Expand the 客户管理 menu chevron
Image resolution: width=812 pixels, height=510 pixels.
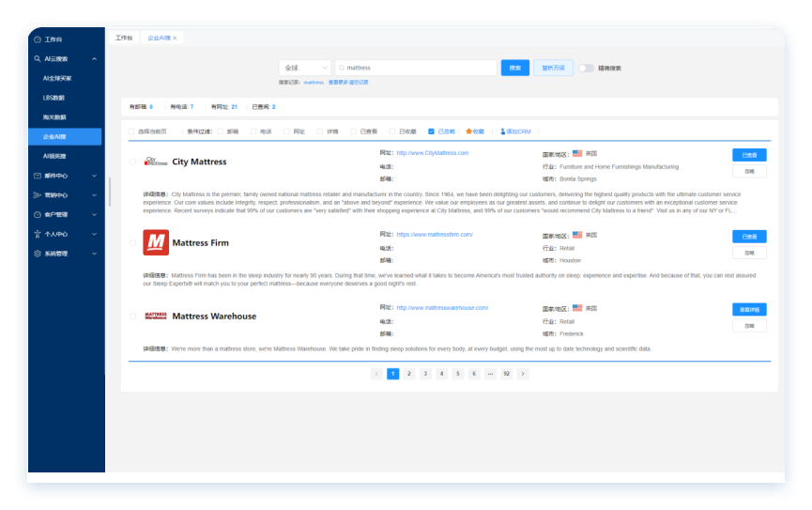(94, 214)
